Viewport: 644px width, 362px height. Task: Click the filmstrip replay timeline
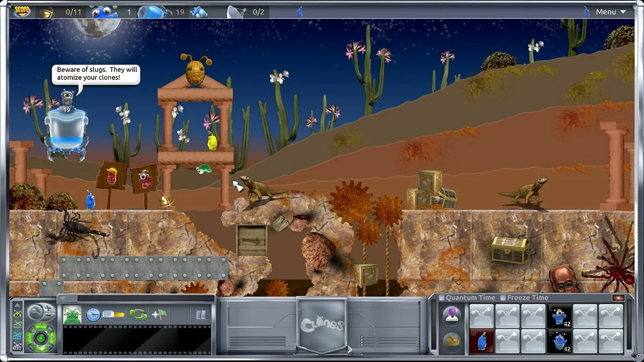point(137,339)
